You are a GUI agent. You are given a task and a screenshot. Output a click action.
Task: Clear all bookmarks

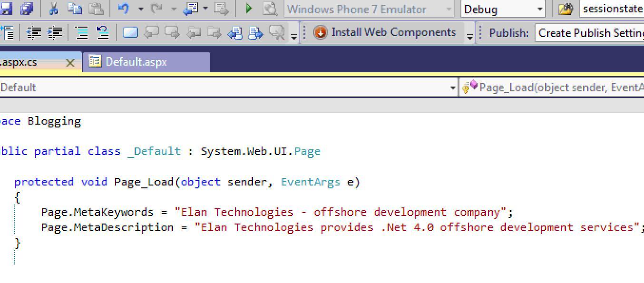[x=277, y=32]
